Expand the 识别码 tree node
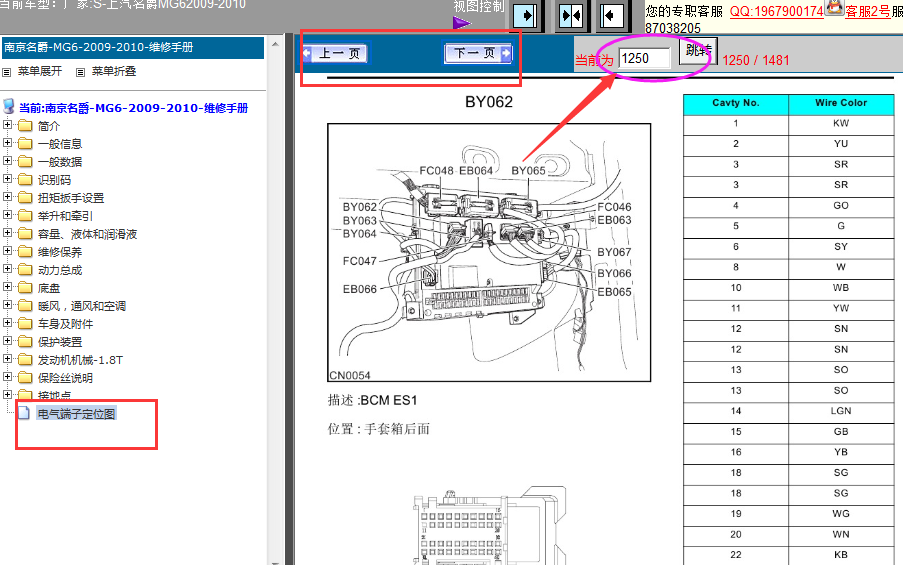903x565 pixels. [7, 179]
